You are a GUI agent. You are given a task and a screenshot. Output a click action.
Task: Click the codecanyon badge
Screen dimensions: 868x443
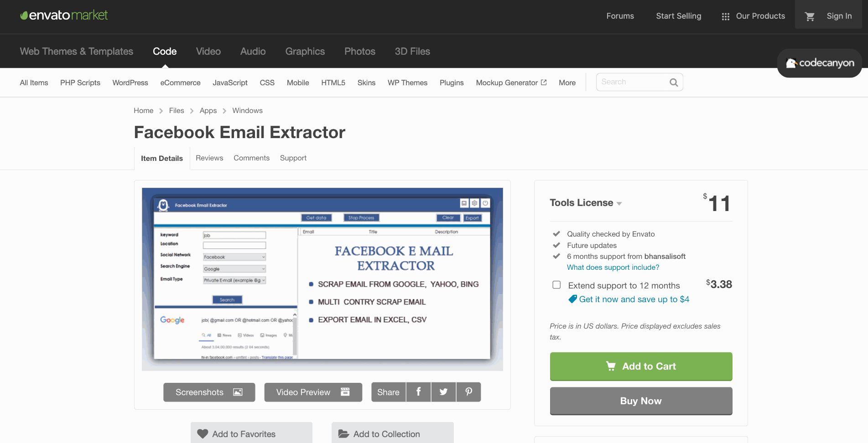pyautogui.click(x=819, y=63)
